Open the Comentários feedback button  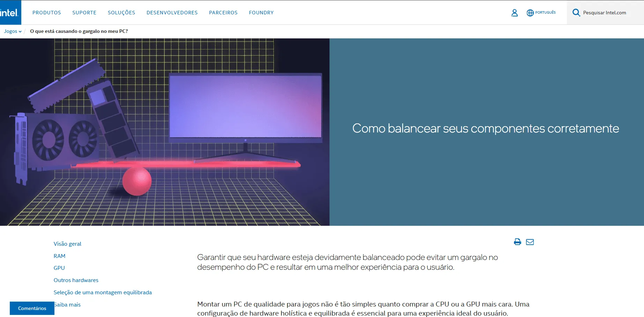pyautogui.click(x=32, y=308)
